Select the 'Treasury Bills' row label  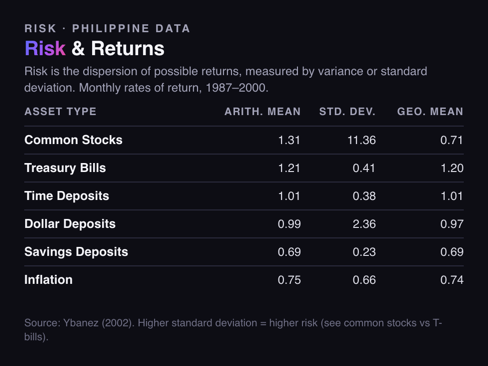[x=65, y=168]
